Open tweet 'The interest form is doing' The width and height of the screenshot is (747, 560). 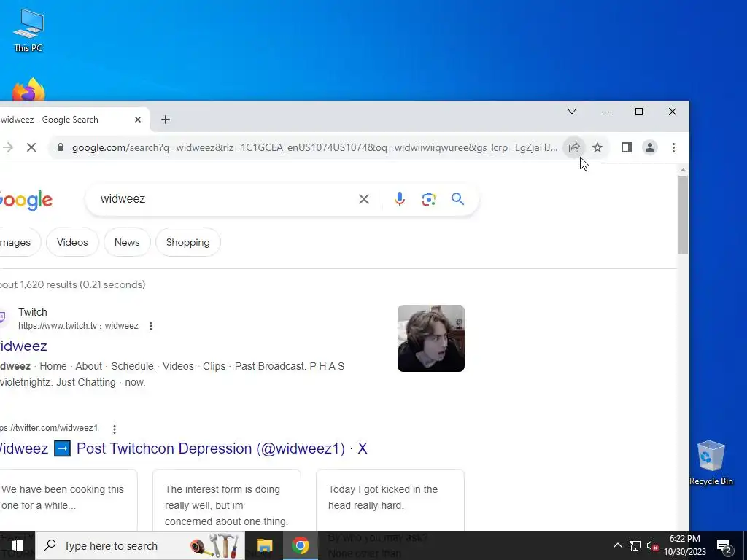227,500
